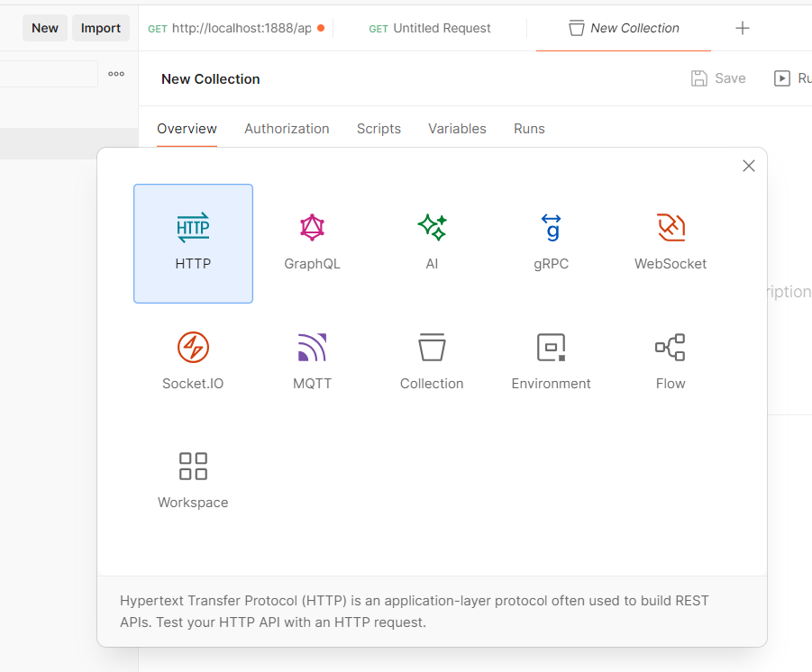Switch to the Authorization tab
The width and height of the screenshot is (812, 672).
tap(287, 129)
